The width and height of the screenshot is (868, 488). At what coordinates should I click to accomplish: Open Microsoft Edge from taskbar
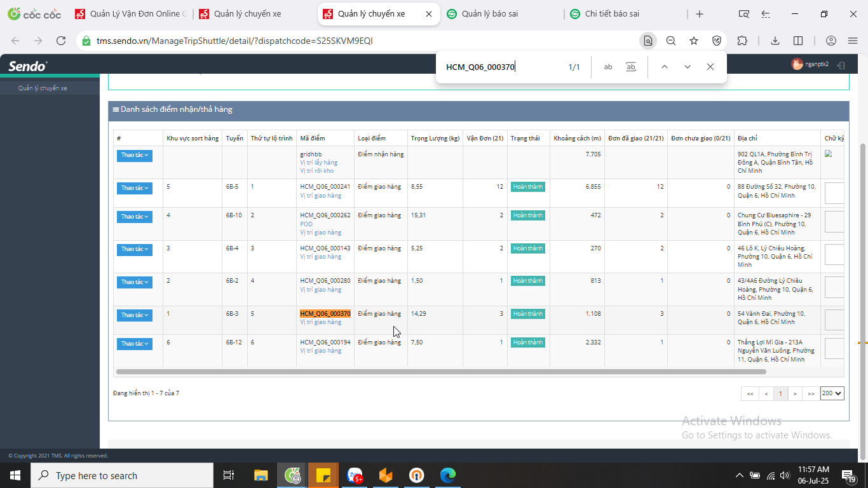[x=448, y=475]
